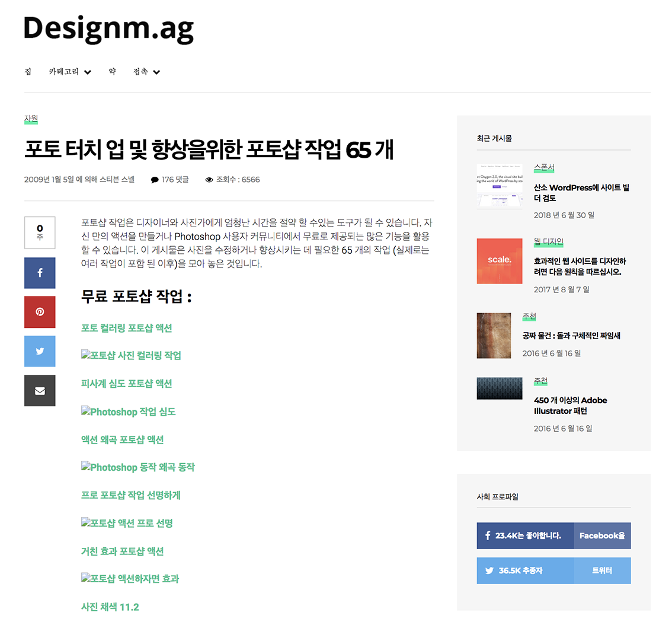Open the 산소 WordPress에 사이트 빌더 검토 post
672x625 pixels.
(x=581, y=193)
